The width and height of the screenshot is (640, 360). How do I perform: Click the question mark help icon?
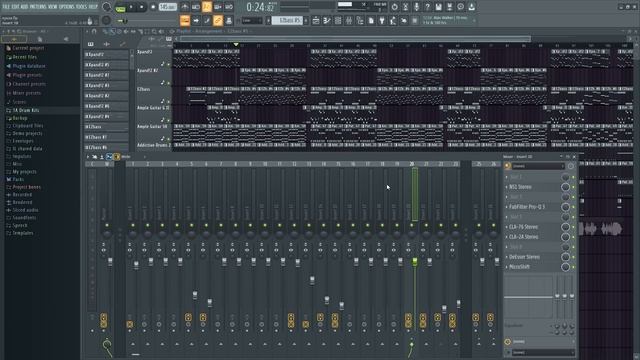427,7
